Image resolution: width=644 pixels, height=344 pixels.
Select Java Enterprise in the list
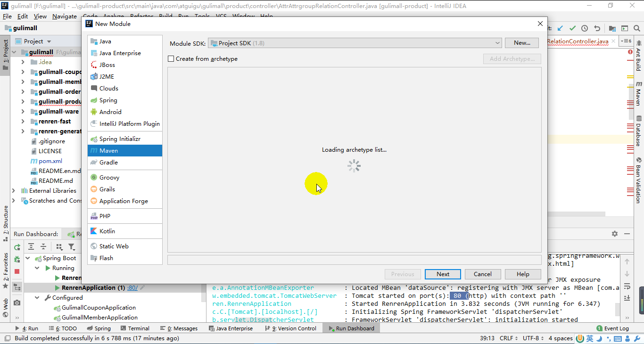pos(124,53)
